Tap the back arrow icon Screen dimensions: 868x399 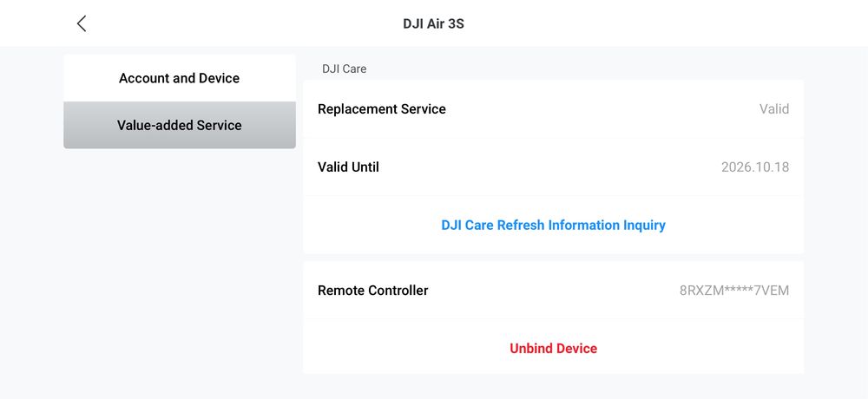coord(82,23)
